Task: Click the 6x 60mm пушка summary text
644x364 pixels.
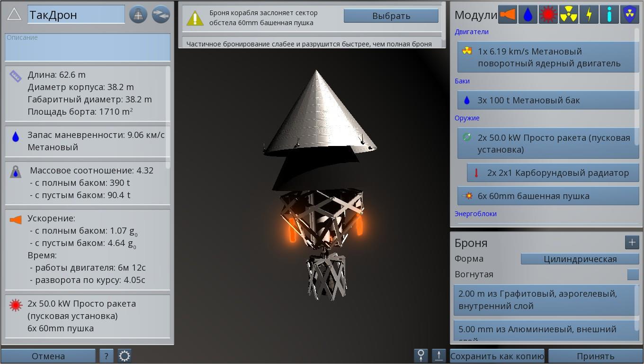Action: pos(61,328)
